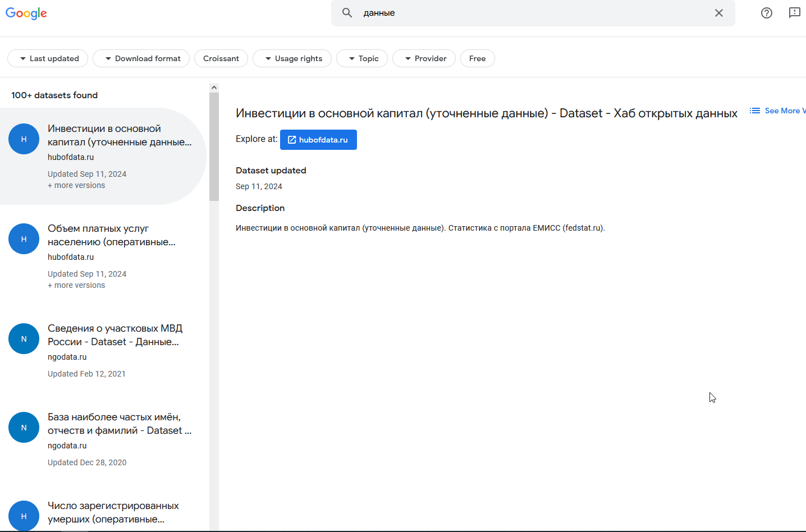This screenshot has height=532, width=806.
Task: Click hubofdata.ru under Объем платных услуг
Action: (71, 257)
